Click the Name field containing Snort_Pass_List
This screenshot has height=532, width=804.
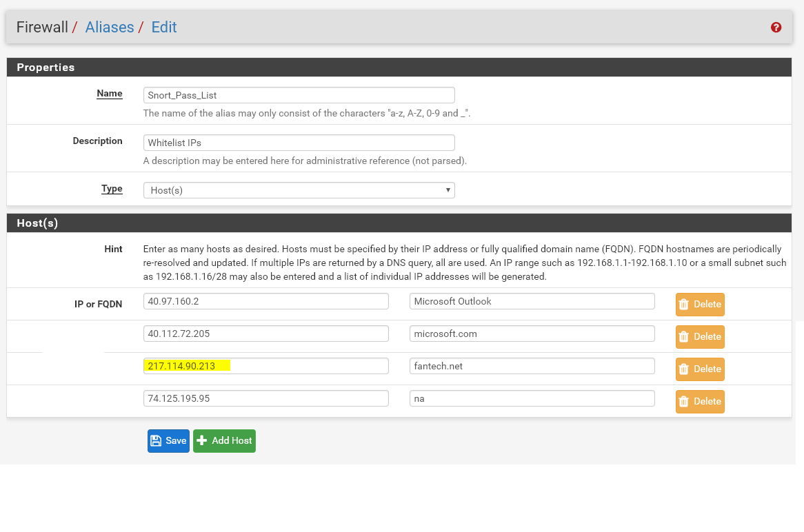tap(299, 95)
